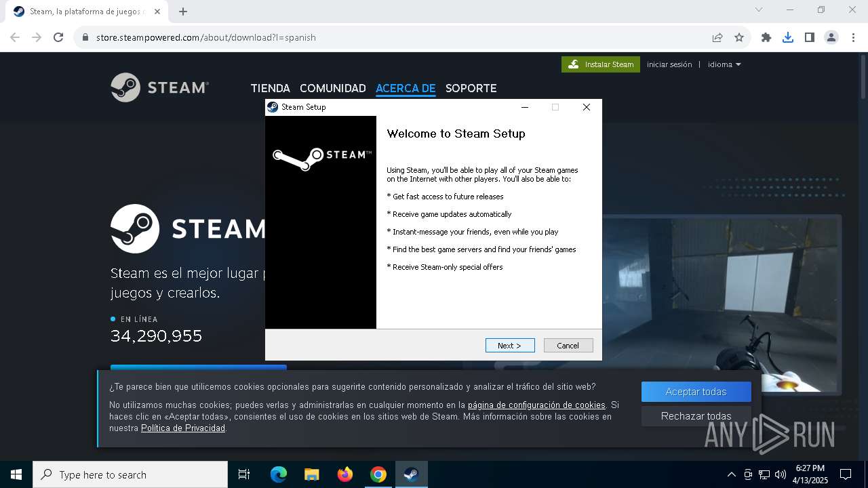Reload the page with the refresh icon

coord(58,37)
